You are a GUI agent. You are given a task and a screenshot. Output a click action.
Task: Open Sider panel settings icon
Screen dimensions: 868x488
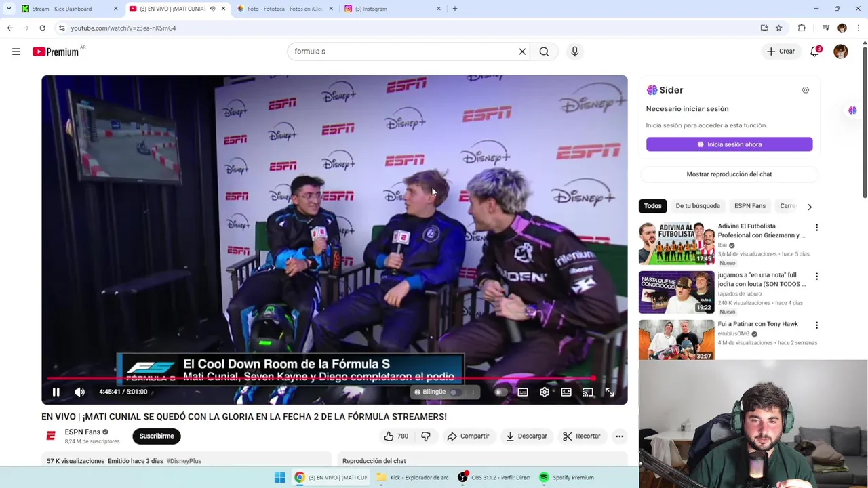pos(806,90)
